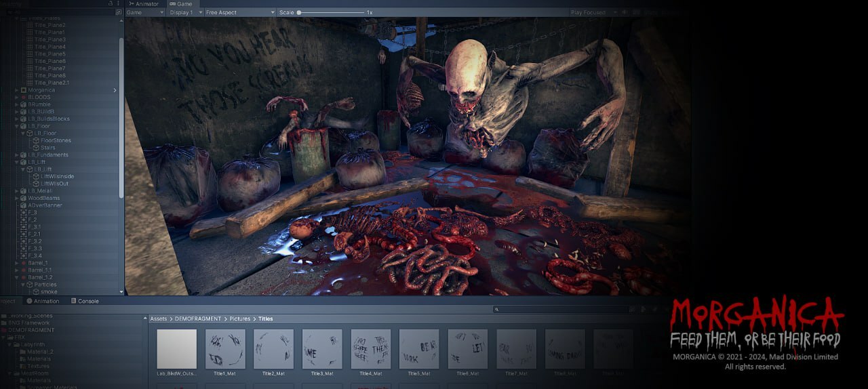Click Pictures in the breadcrumb path
Screen dimensions: 868x389
(x=240, y=319)
